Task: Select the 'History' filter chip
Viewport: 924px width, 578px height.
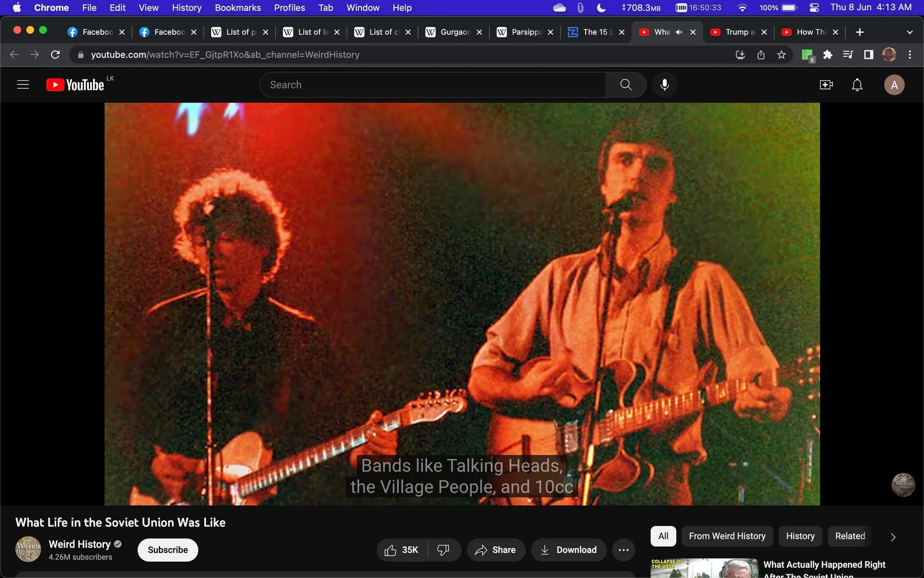Action: coord(800,536)
